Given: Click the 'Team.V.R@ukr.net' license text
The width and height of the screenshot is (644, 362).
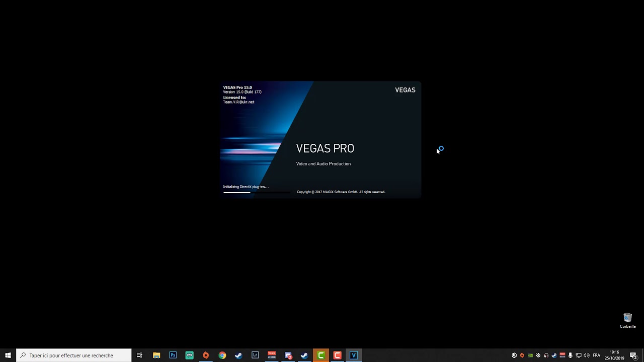Looking at the screenshot, I should click(238, 102).
